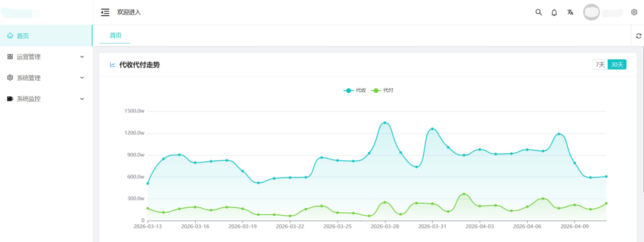Viewport: 644px width, 242px height.
Task: Switch chart range to 7天
Action: pos(600,65)
